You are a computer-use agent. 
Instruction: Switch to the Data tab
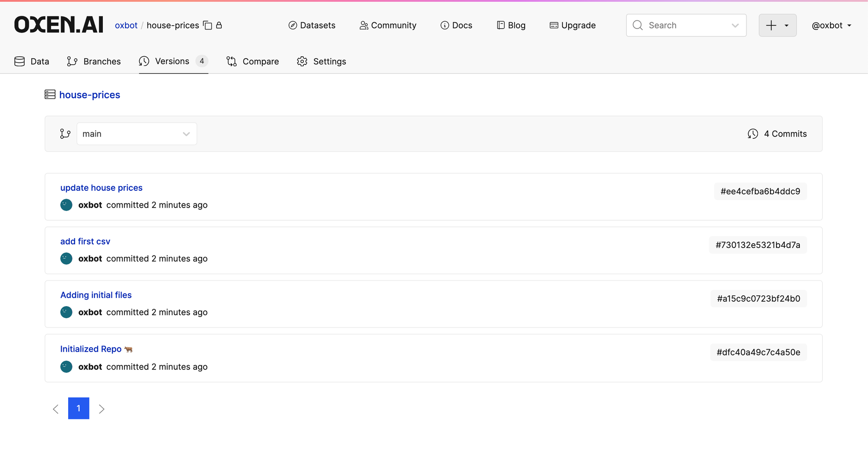pos(32,62)
